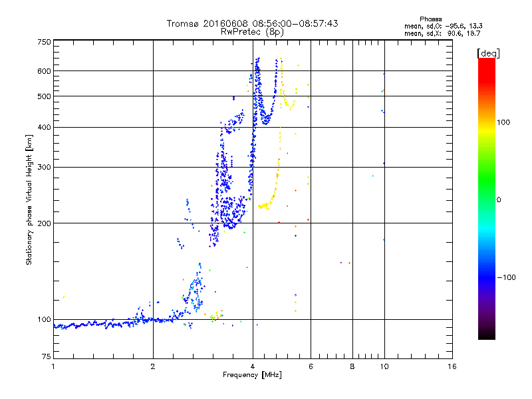Click y-axis label '300'
This screenshot has width=532, height=399.
[44, 168]
